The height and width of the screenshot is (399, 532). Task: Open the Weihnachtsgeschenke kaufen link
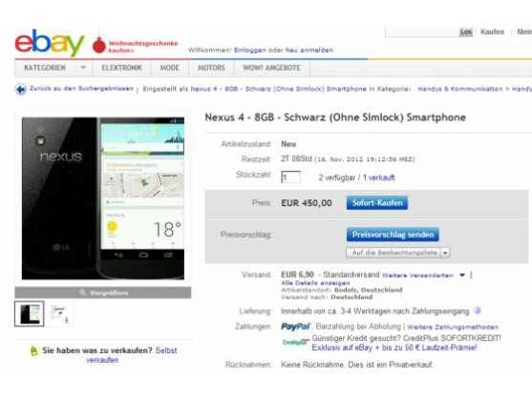pyautogui.click(x=143, y=47)
